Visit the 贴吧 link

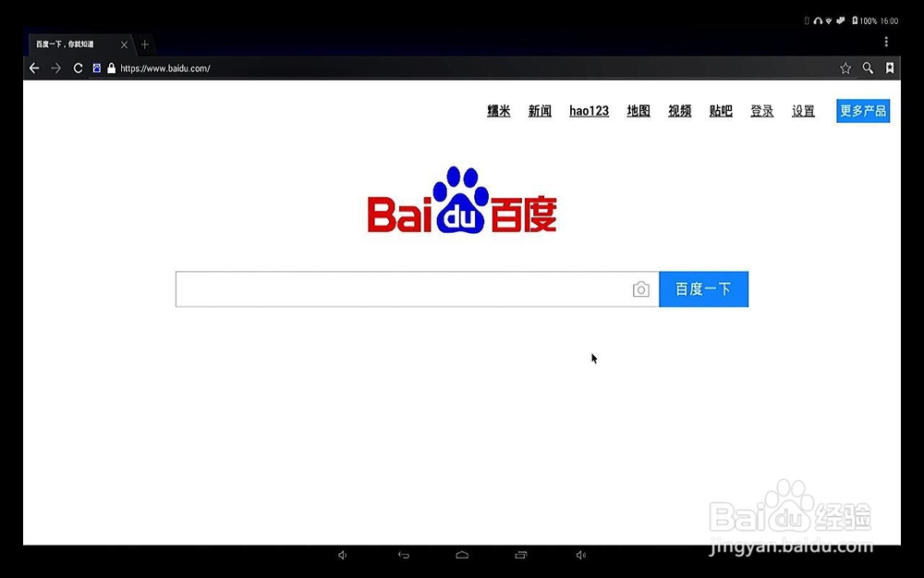click(720, 110)
